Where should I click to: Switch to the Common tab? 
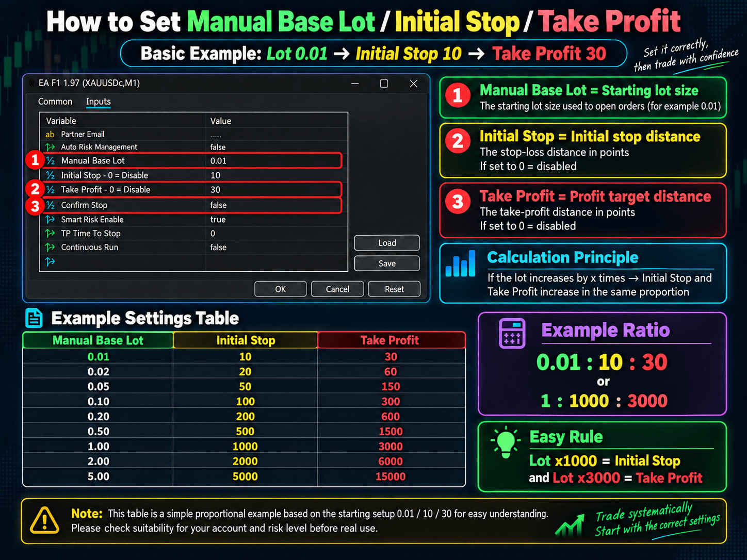(x=55, y=102)
